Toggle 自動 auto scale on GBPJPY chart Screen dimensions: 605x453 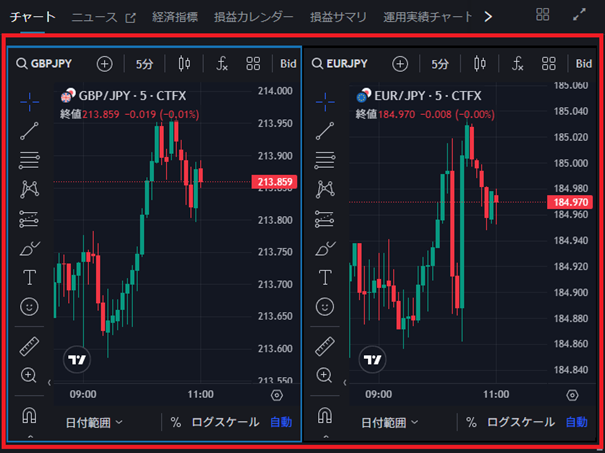[x=281, y=423]
